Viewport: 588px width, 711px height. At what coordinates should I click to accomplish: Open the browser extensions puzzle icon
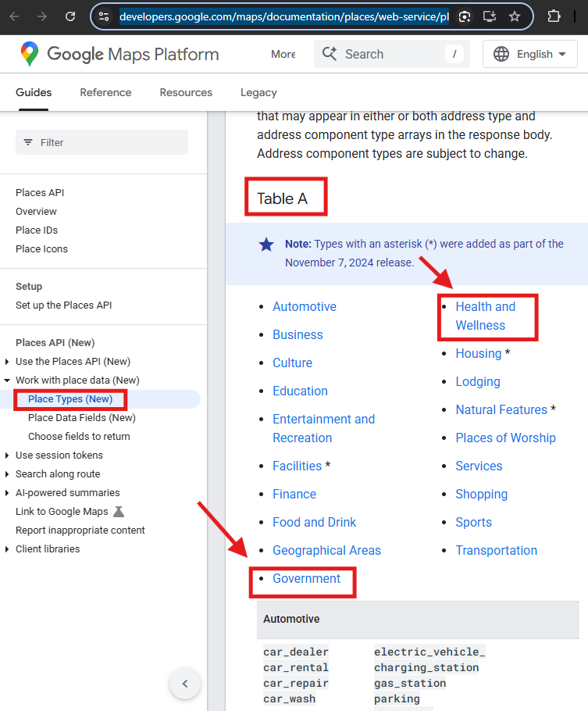[554, 16]
